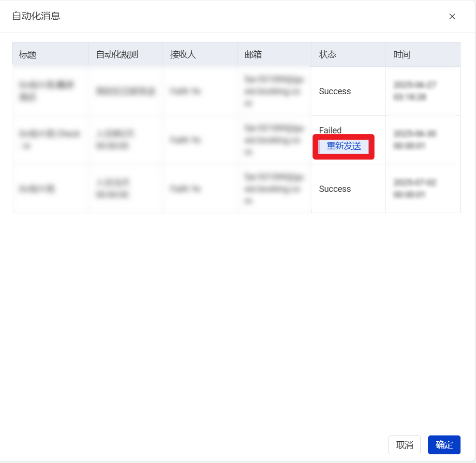The height and width of the screenshot is (463, 476).
Task: Click the last row's time cell
Action: pyautogui.click(x=415, y=188)
